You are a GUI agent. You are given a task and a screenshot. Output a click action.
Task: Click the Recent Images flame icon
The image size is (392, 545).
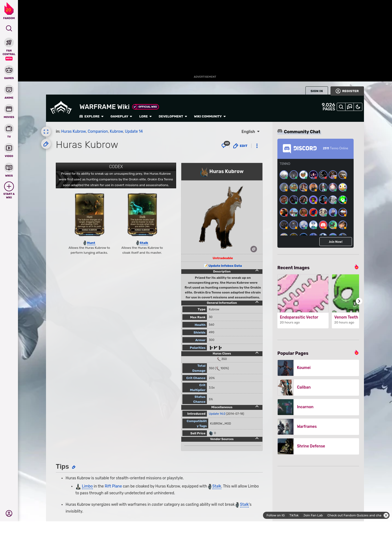coord(356,267)
